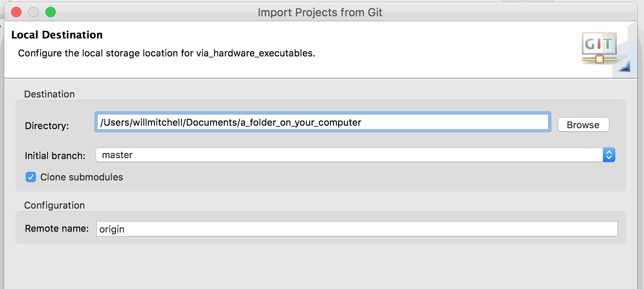Click the branch selector stepper arrows
Screen dimensions: 644x289
pos(610,155)
